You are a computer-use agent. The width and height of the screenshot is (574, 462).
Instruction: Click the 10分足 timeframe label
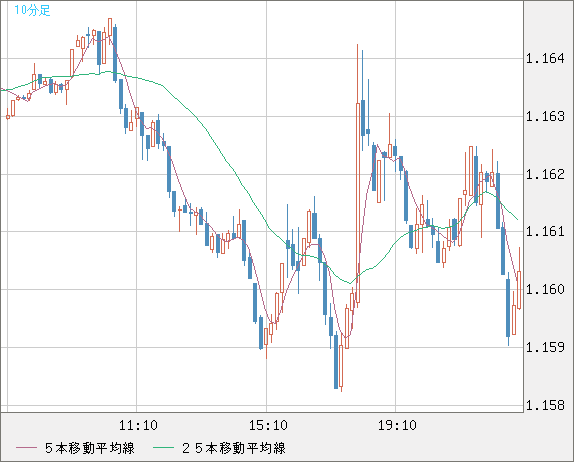coord(32,10)
